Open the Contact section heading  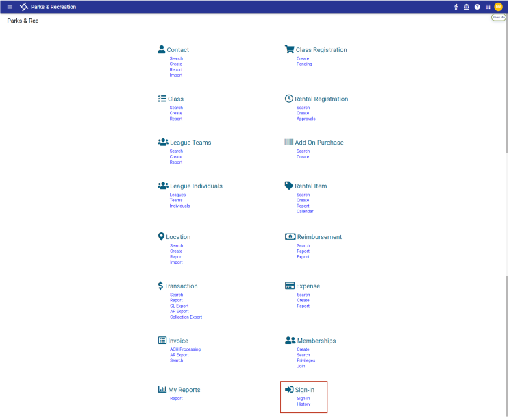pos(178,50)
